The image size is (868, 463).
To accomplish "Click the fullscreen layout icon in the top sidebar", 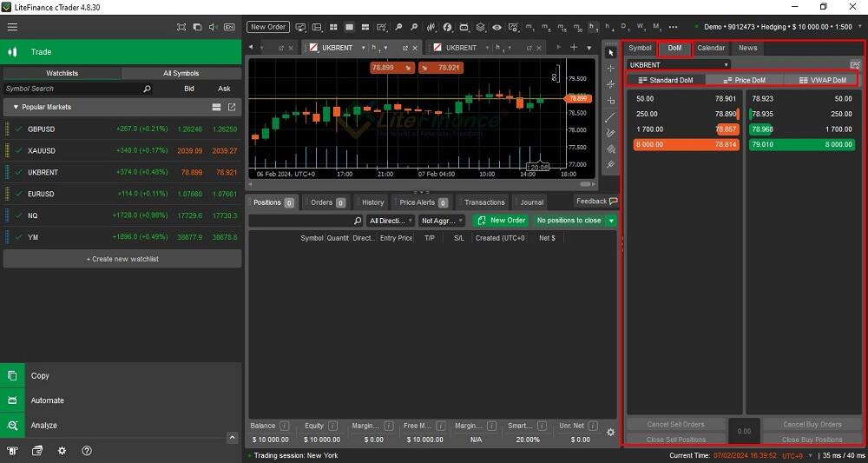I will (181, 27).
